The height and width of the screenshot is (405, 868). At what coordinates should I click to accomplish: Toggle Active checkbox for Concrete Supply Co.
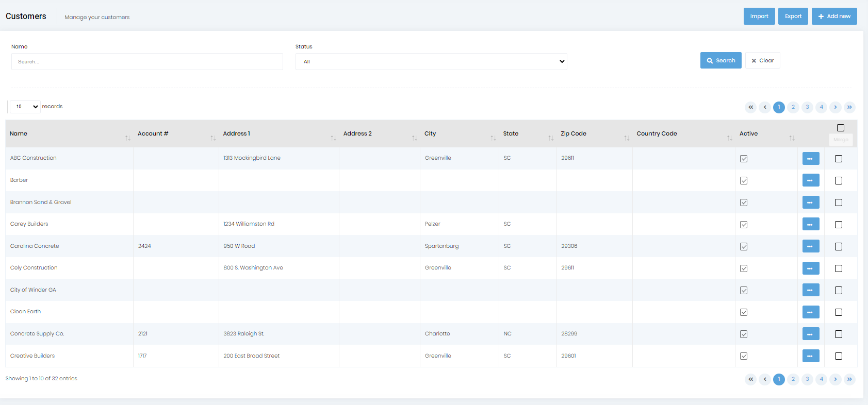pyautogui.click(x=744, y=334)
